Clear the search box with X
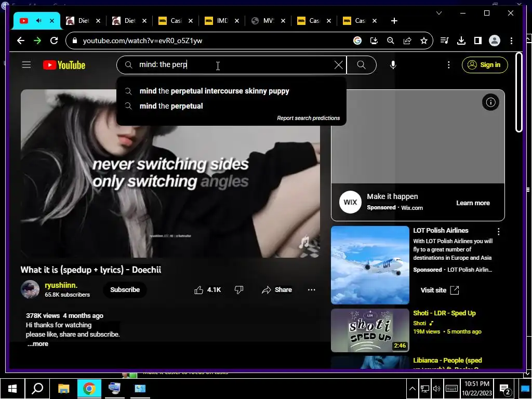 [x=338, y=65]
